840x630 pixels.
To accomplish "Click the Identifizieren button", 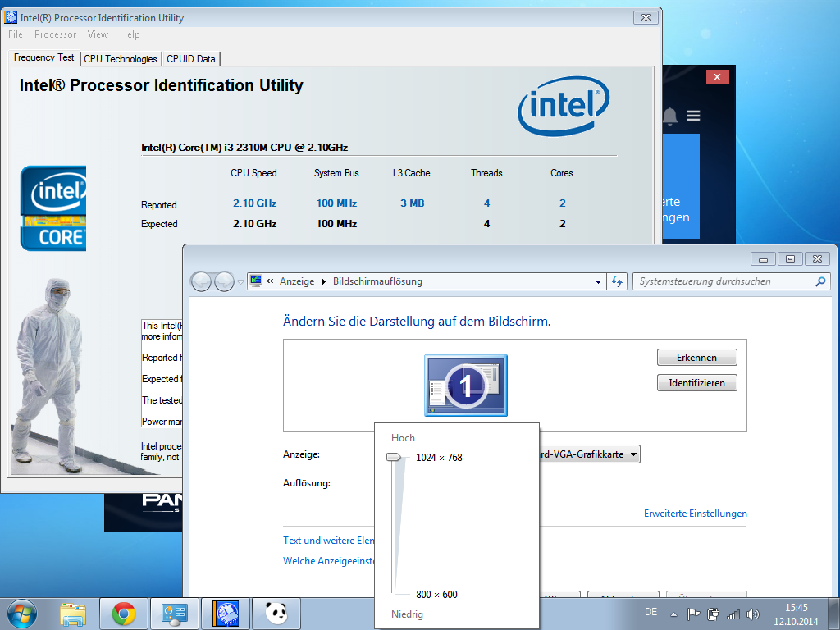I will pyautogui.click(x=697, y=382).
